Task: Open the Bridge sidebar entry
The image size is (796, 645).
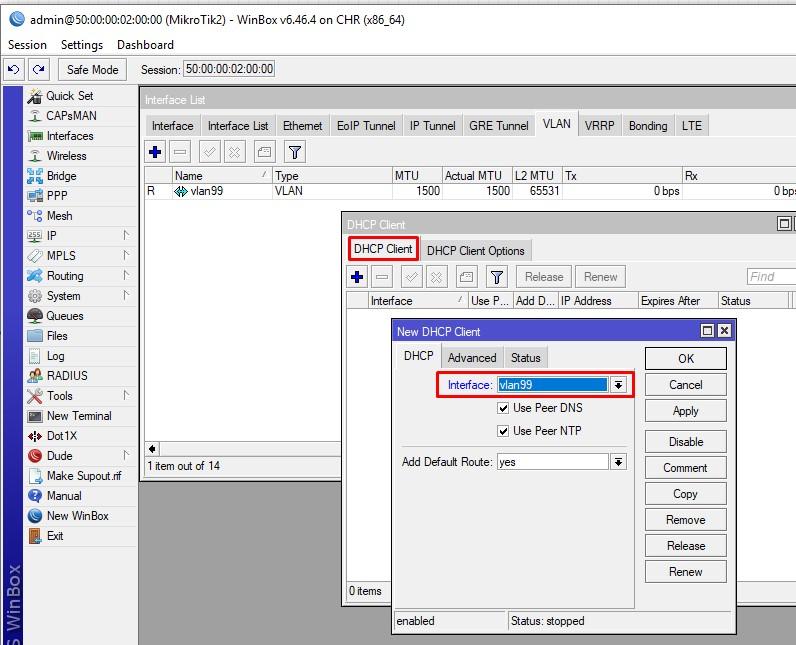Action: 61,176
